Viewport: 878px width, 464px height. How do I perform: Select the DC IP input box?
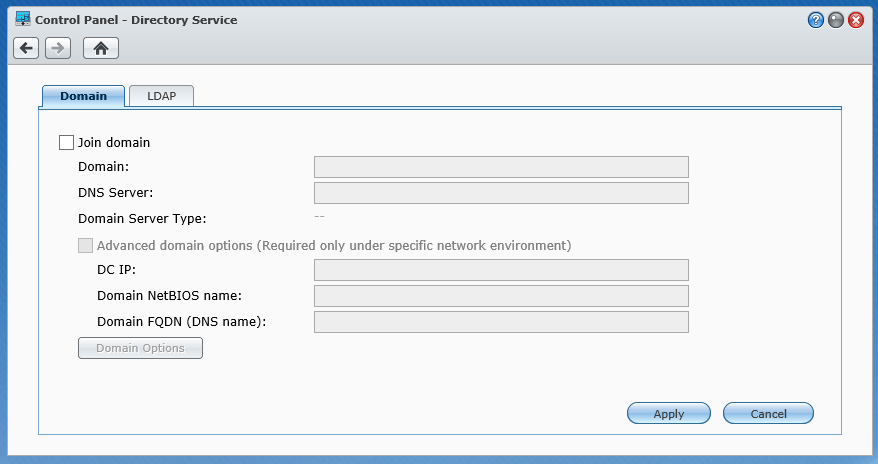[x=501, y=270]
